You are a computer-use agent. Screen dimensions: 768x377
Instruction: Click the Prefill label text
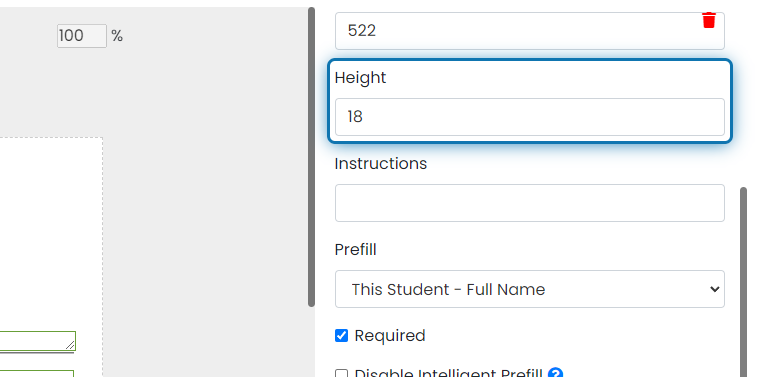pyautogui.click(x=356, y=250)
